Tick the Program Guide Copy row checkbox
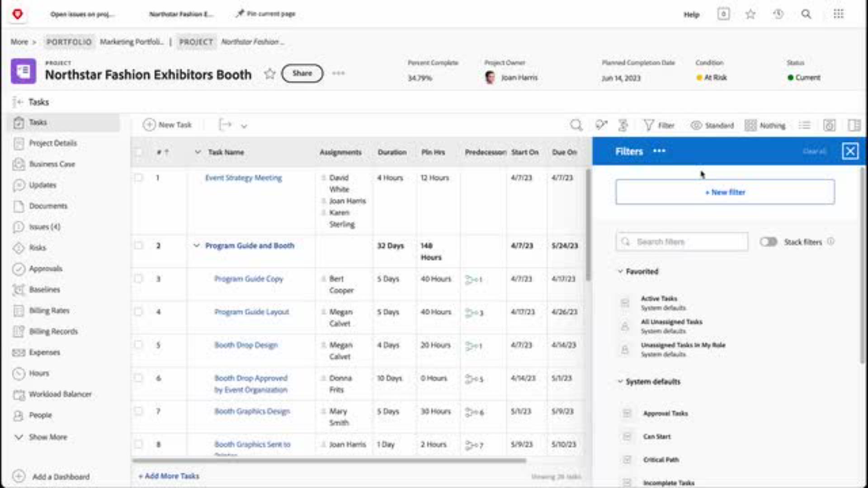Screen dimensions: 868x488 pos(138,279)
